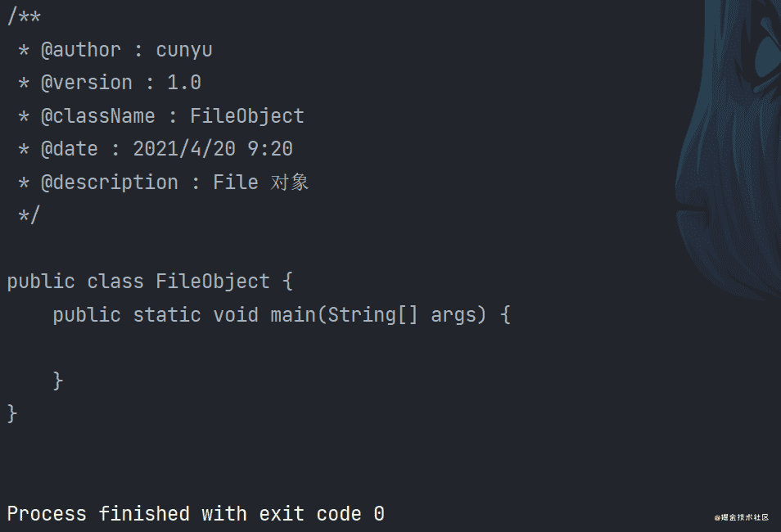Click the @version doc tag
781x532 pixels.
tap(87, 83)
